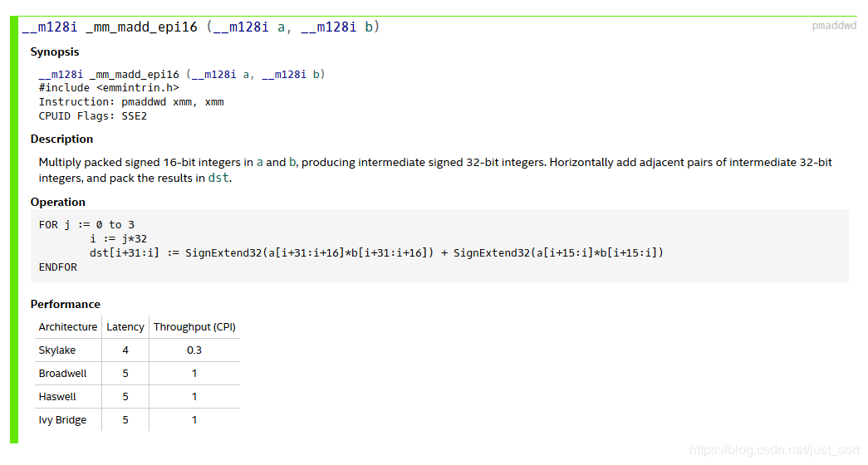Click the ENDFOR line in operation
Screen dimensions: 868x465
(57, 267)
